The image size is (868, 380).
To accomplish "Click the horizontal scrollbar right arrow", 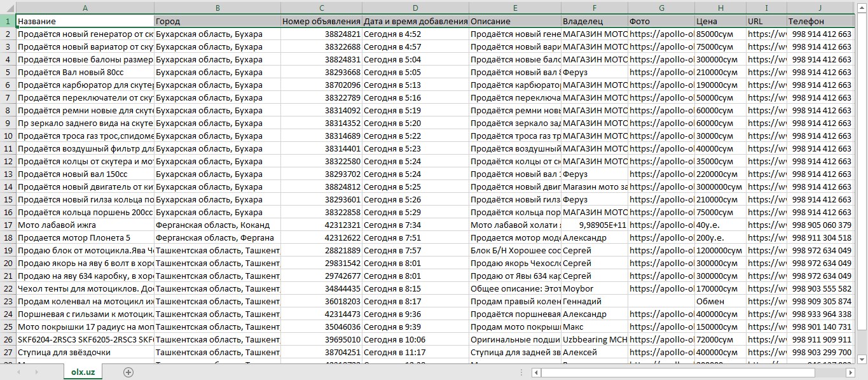I will coord(851,372).
